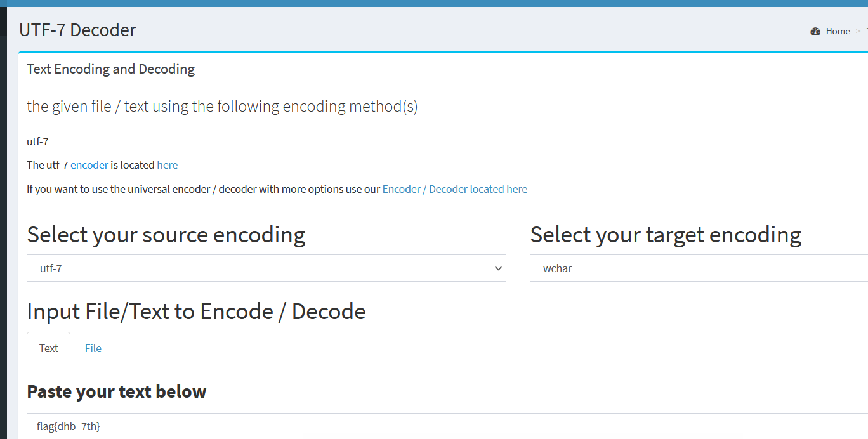Click the "Input File/Text to Encode / Decode" heading
Screen dimensions: 868x439
coord(196,311)
